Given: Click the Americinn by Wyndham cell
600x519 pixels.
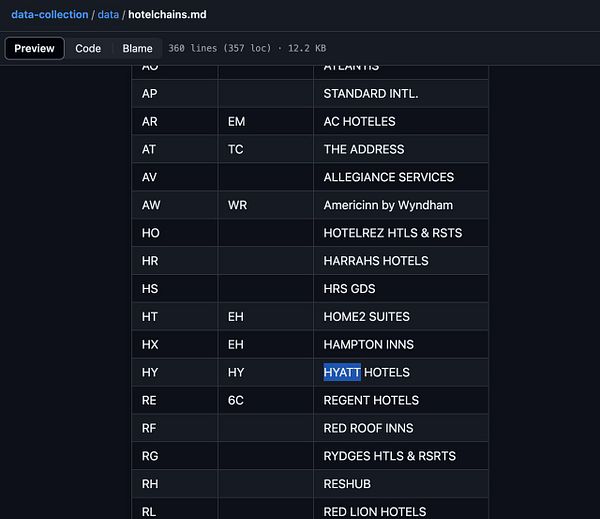Looking at the screenshot, I should [401, 205].
